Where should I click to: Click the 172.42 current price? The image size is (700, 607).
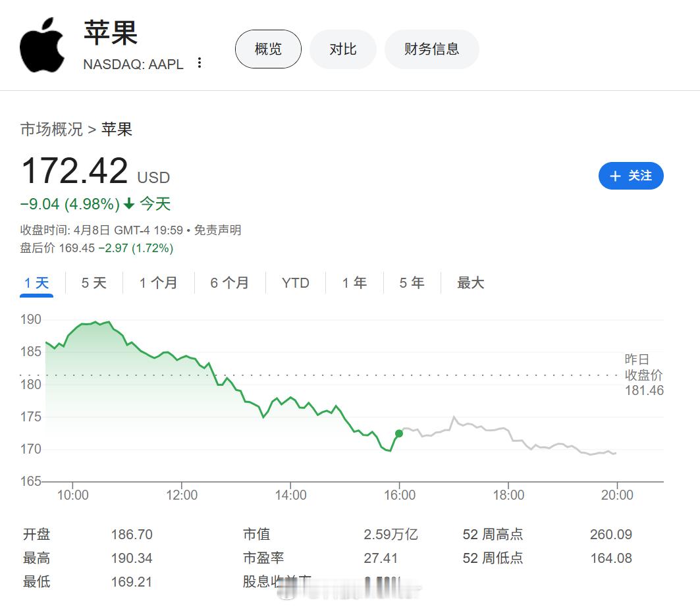pos(74,171)
